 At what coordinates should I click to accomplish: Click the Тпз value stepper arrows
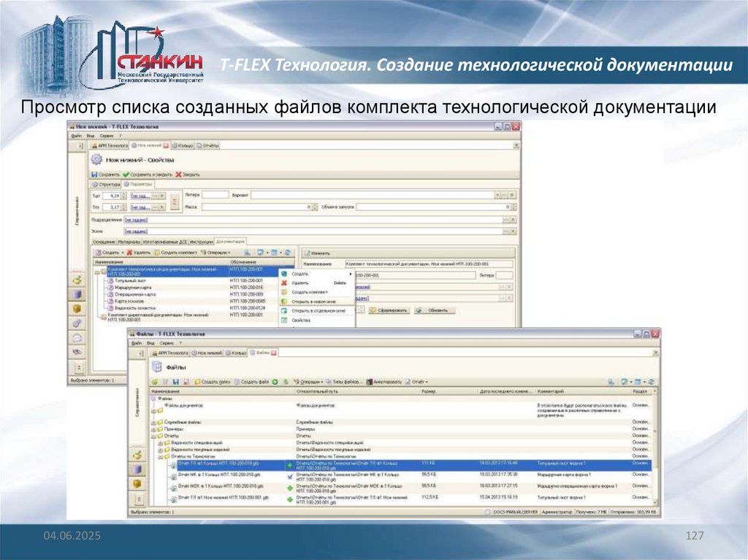pos(124,207)
